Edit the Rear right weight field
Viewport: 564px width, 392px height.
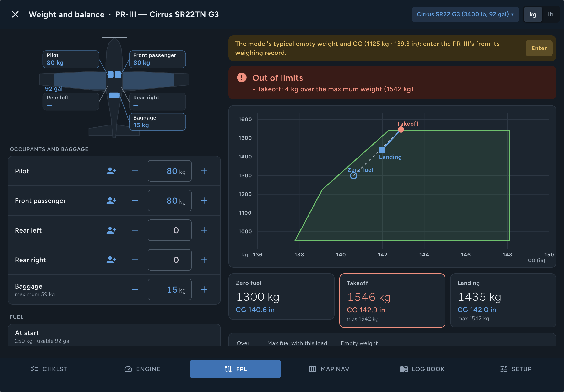coord(169,260)
